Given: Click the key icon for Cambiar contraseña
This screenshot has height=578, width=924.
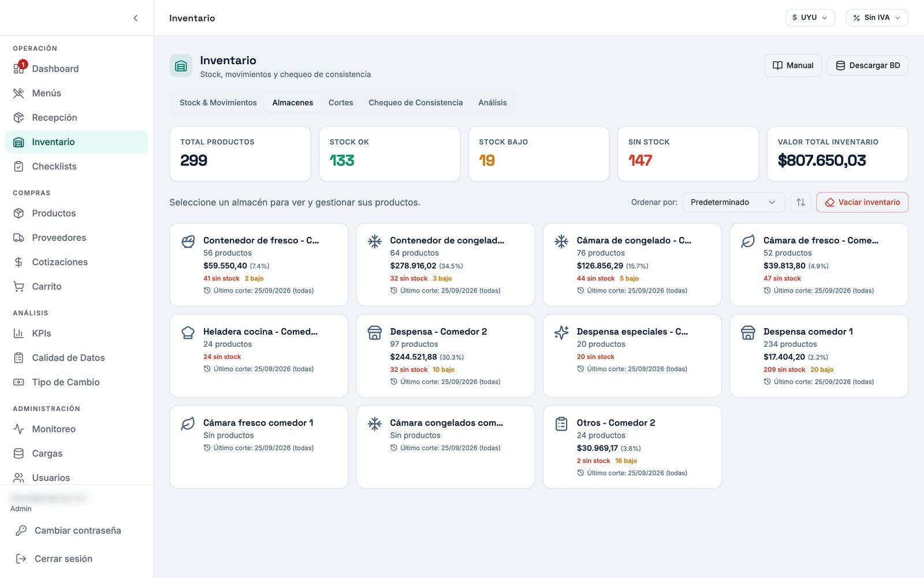Looking at the screenshot, I should tap(21, 531).
